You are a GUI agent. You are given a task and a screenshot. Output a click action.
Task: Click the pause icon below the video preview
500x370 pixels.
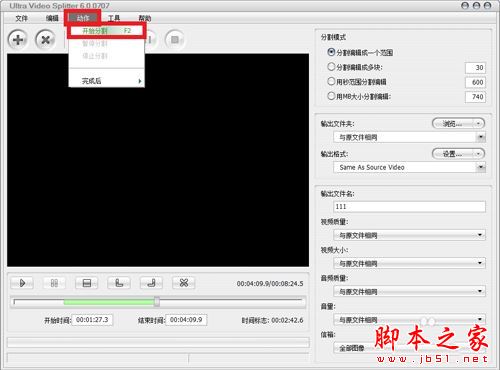click(54, 283)
